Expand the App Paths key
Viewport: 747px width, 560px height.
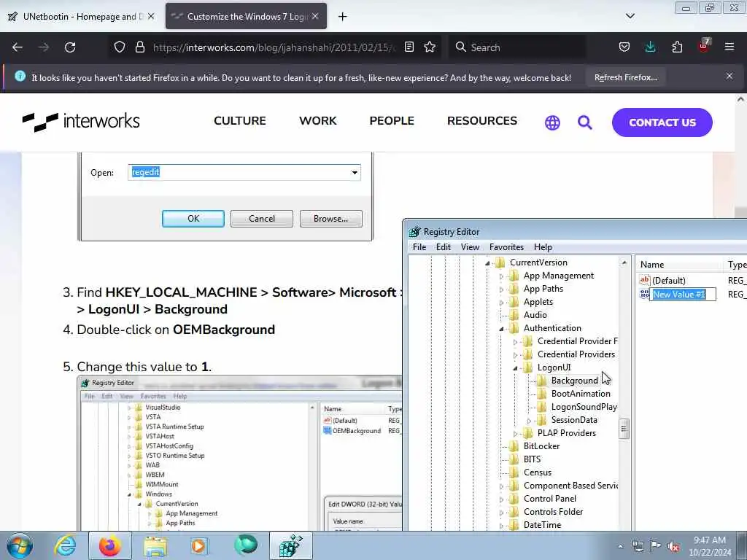[x=501, y=289]
